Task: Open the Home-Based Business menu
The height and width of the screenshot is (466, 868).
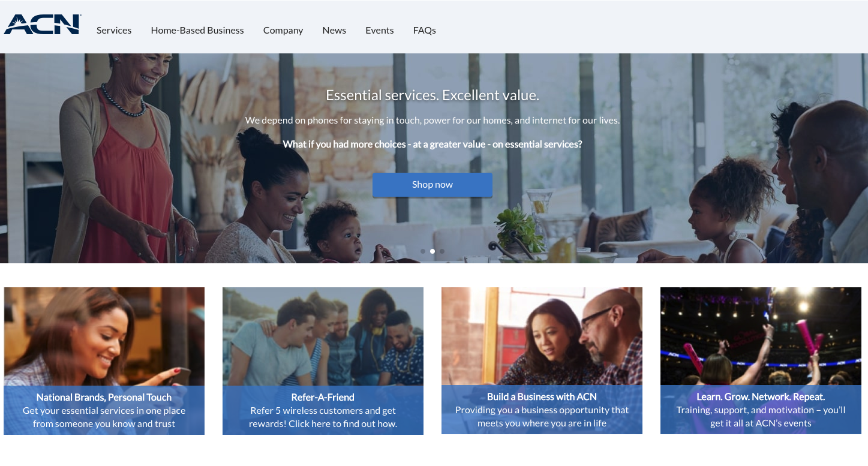Action: pyautogui.click(x=197, y=30)
